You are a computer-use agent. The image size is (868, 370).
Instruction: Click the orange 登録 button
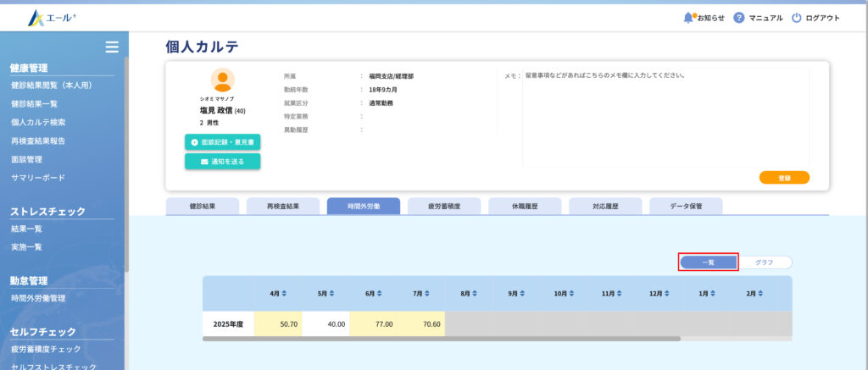(784, 178)
